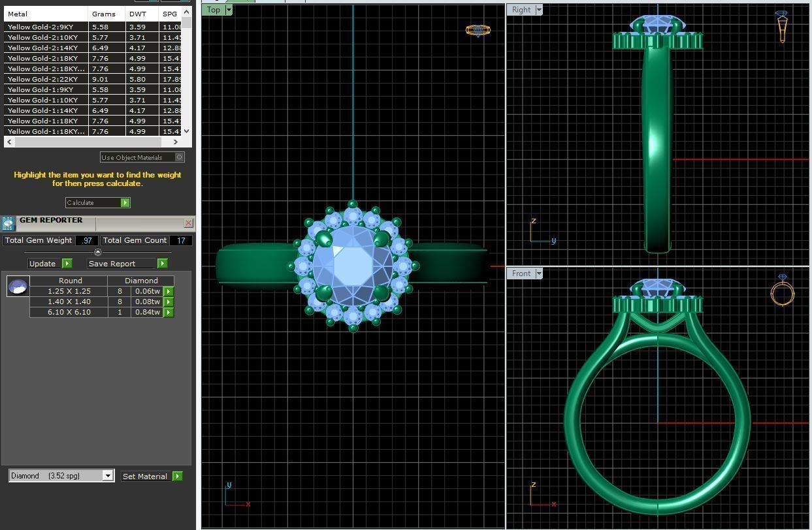812x530 pixels.
Task: Select the Yellow Gold-2:14KY row
Action: [x=93, y=48]
